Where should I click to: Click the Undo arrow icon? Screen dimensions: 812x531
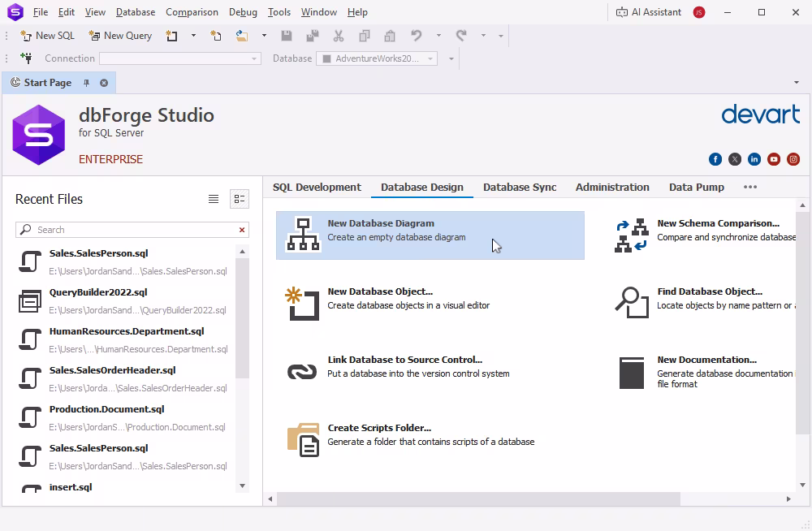[417, 36]
